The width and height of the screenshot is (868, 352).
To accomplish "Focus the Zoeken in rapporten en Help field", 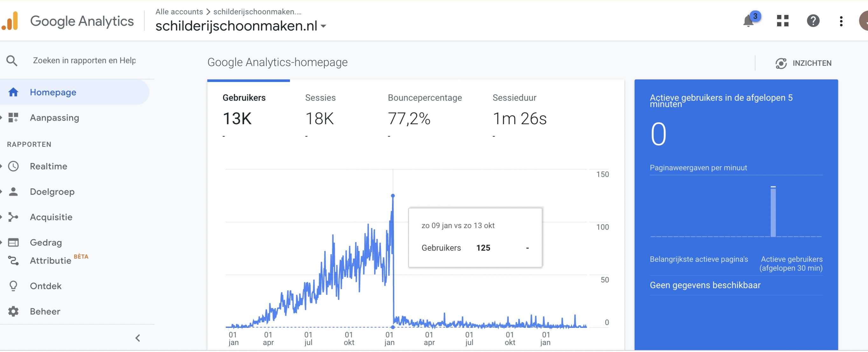I will 84,61.
